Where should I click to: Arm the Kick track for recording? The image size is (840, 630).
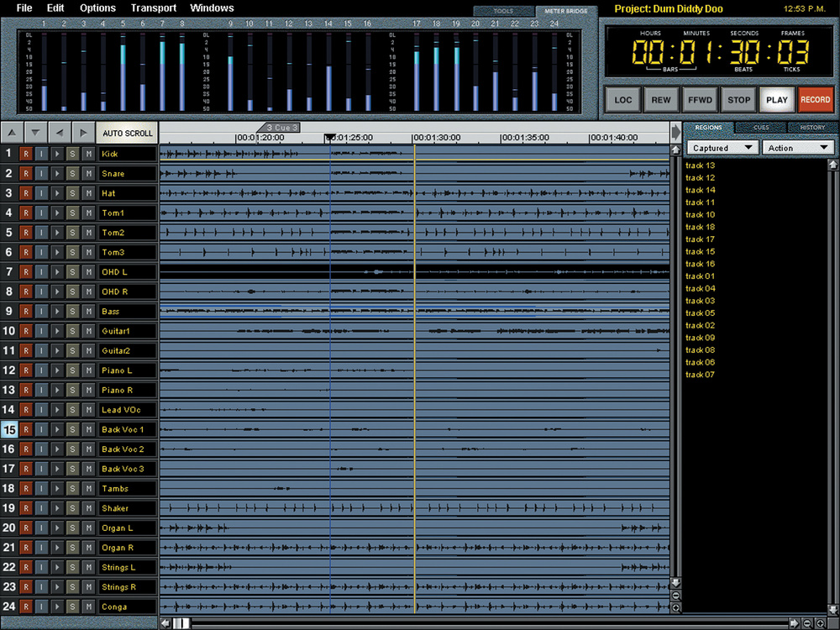pos(25,154)
